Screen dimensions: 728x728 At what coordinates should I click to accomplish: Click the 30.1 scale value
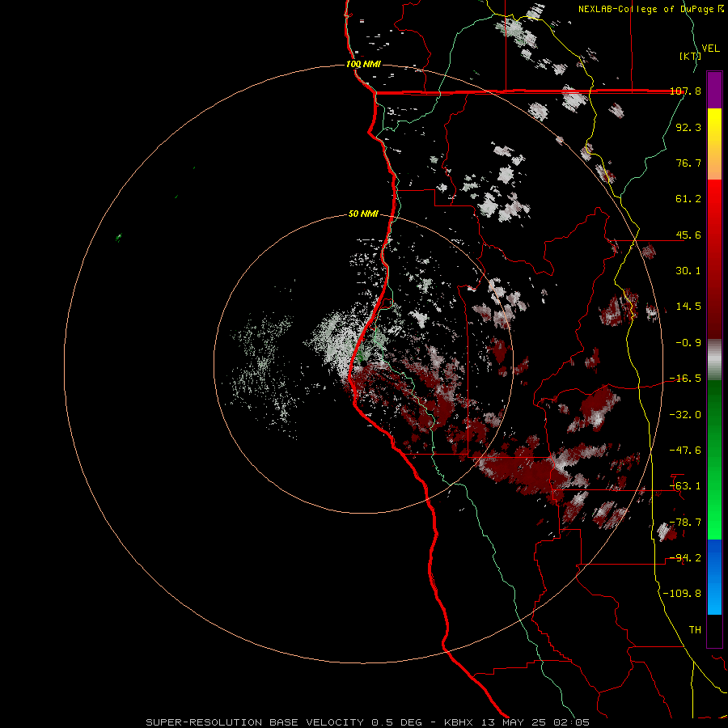click(x=688, y=271)
